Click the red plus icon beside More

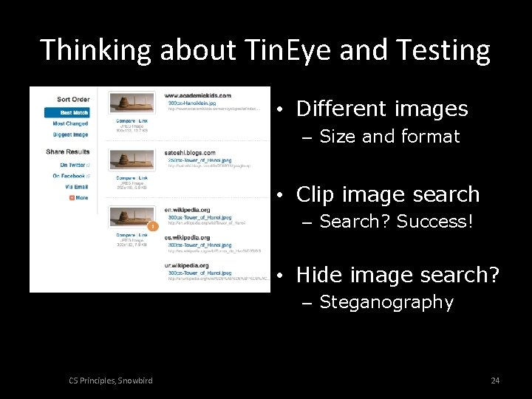pyautogui.click(x=72, y=198)
